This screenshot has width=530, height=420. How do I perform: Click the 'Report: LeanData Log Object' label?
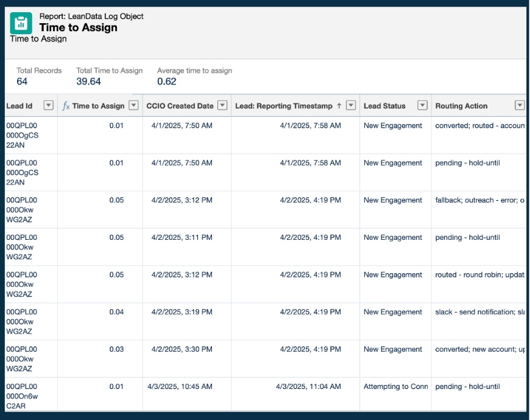(x=91, y=16)
